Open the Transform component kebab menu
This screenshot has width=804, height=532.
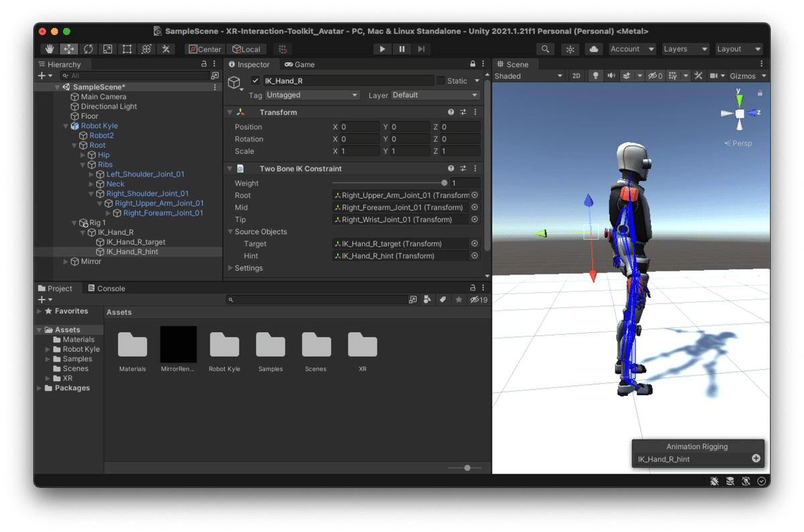(x=475, y=113)
